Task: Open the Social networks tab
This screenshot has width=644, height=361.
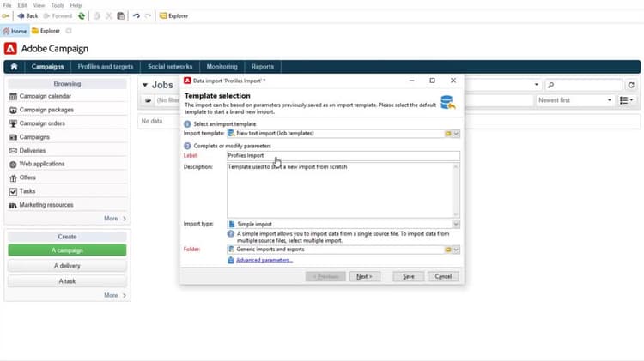Action: click(170, 67)
